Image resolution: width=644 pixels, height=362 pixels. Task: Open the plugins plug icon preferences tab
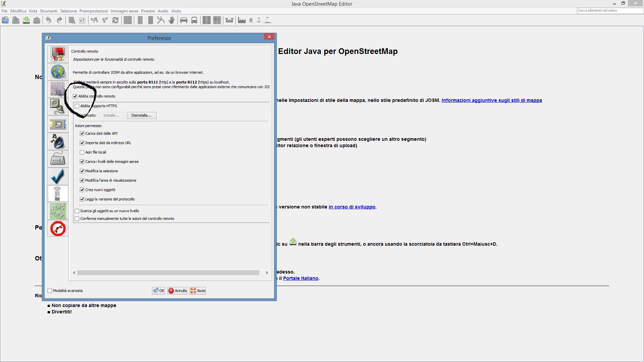58,107
